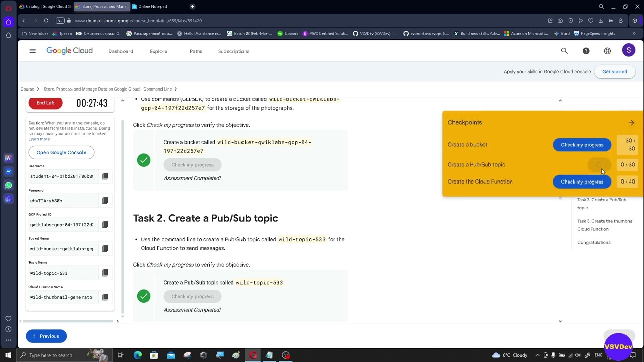Switch to the Online Notepad tab

click(152, 6)
